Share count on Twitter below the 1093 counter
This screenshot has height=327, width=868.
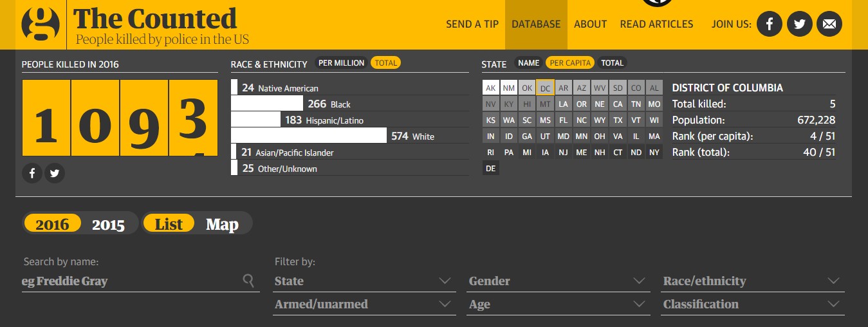coord(55,173)
